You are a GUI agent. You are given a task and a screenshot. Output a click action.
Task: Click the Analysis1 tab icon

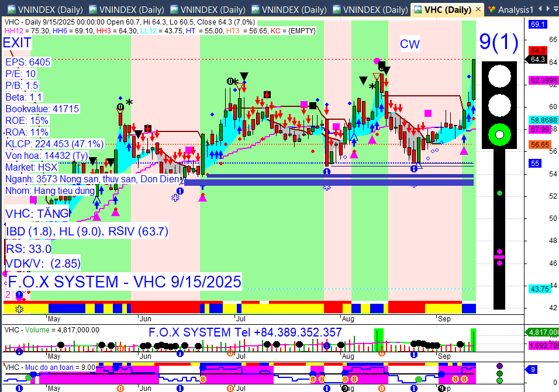(492, 9)
